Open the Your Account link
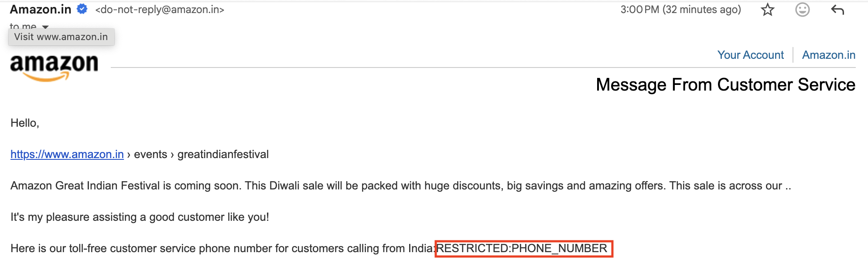Viewport: 868px width, 270px height. pos(750,55)
